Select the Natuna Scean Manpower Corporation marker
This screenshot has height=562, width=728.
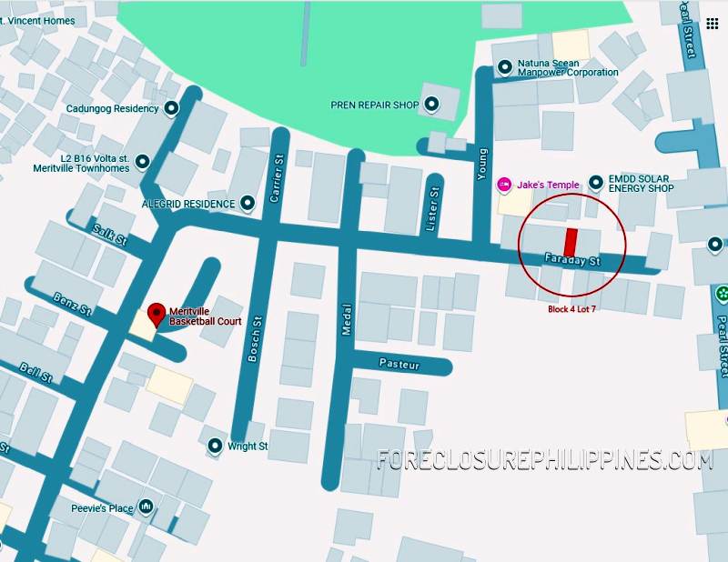click(x=505, y=66)
